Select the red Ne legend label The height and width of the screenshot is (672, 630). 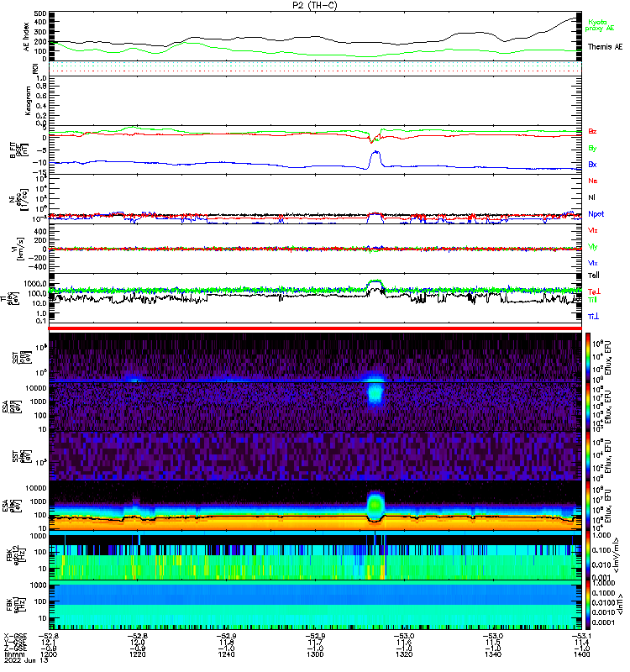pos(593,181)
